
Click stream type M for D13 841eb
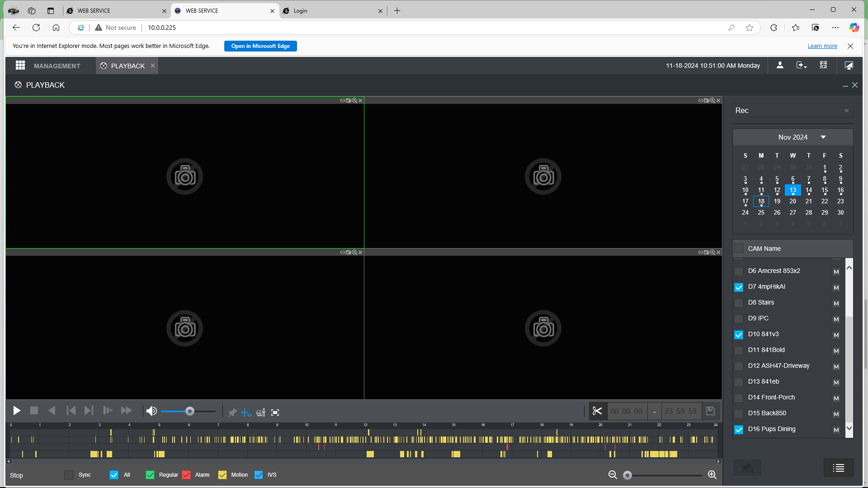click(x=836, y=383)
